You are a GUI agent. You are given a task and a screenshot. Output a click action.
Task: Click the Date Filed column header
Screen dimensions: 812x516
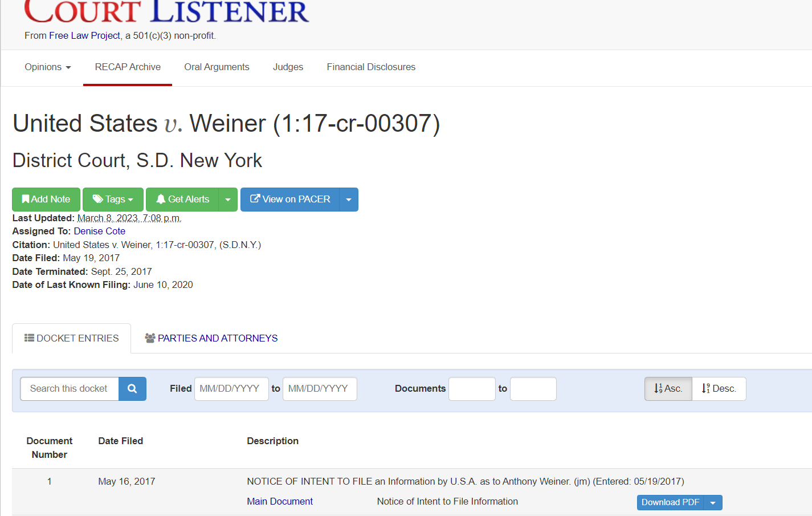click(120, 441)
